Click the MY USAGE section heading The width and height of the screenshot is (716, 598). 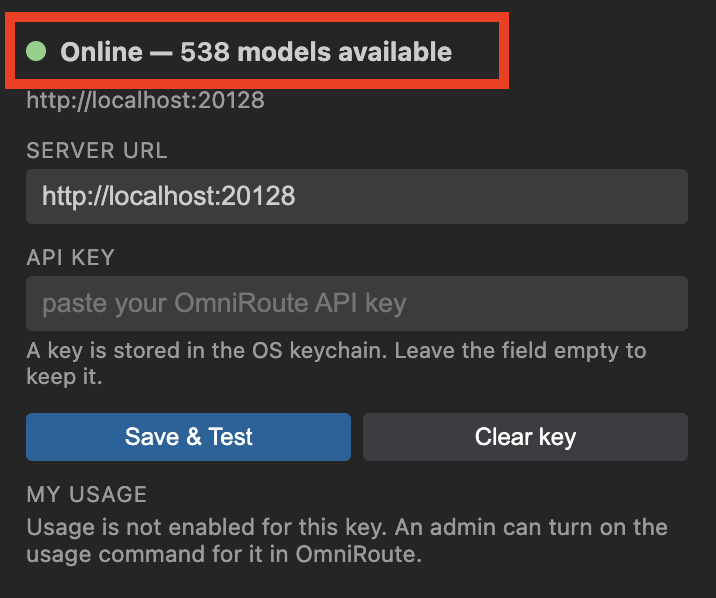(x=87, y=494)
